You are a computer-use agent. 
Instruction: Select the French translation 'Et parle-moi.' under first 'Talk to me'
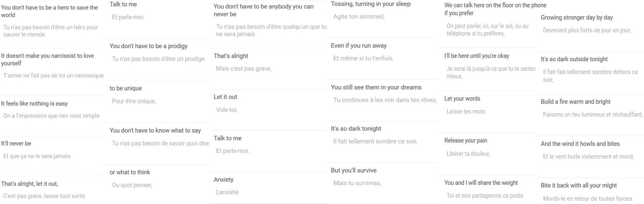[128, 17]
